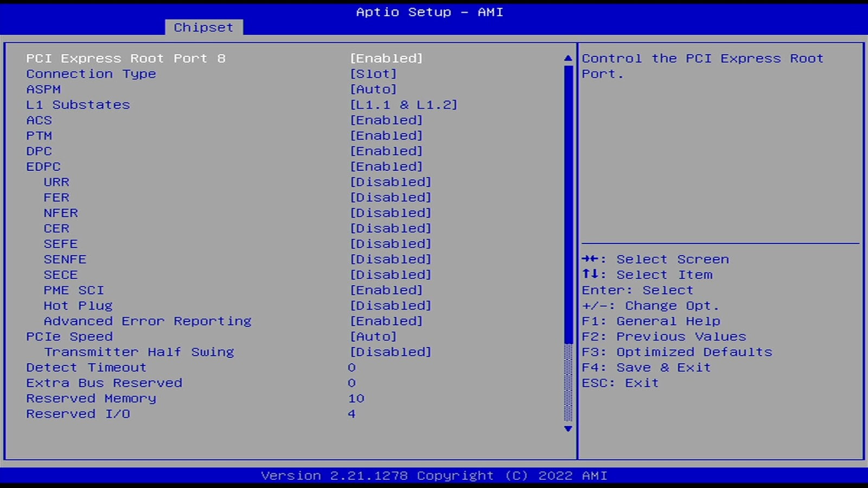Select the Transmitter Half Swing label

click(x=139, y=352)
